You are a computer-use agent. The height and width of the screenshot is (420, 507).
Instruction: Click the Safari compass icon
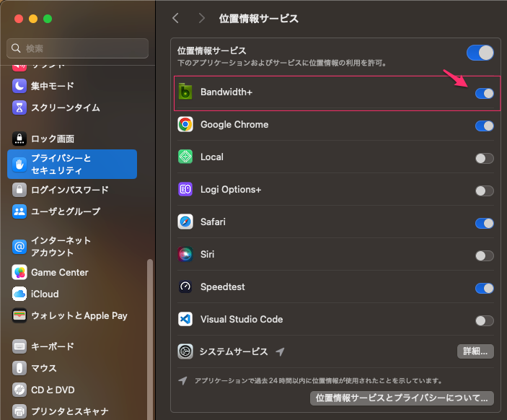(185, 222)
